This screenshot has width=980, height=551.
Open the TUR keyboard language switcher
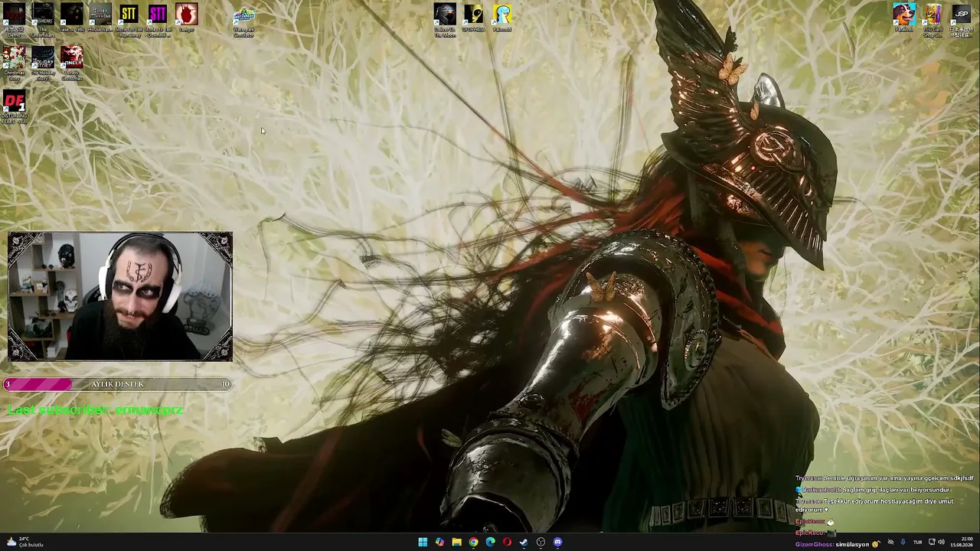918,543
